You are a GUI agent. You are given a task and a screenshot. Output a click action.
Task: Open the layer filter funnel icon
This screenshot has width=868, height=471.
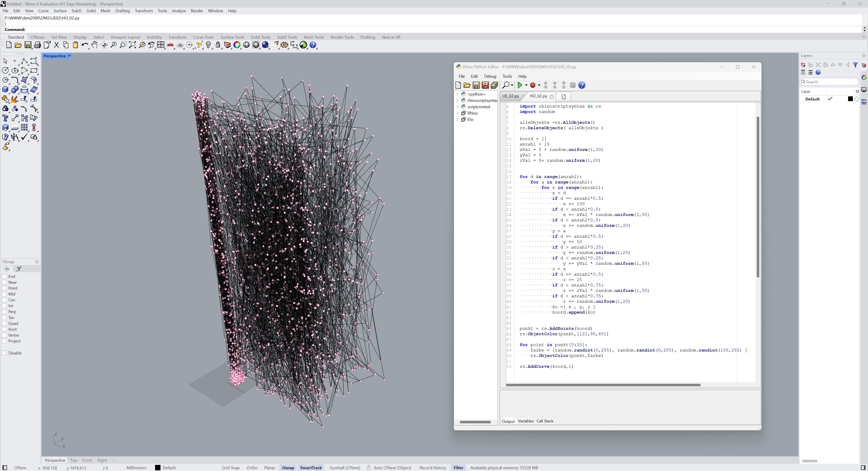click(856, 65)
